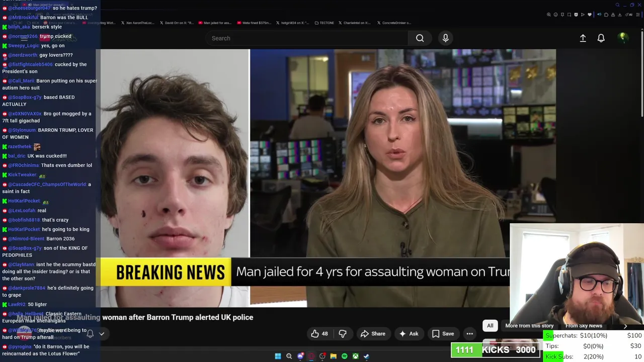
Task: Click chat username HotKarlPocket saying king
Action: pos(24,229)
